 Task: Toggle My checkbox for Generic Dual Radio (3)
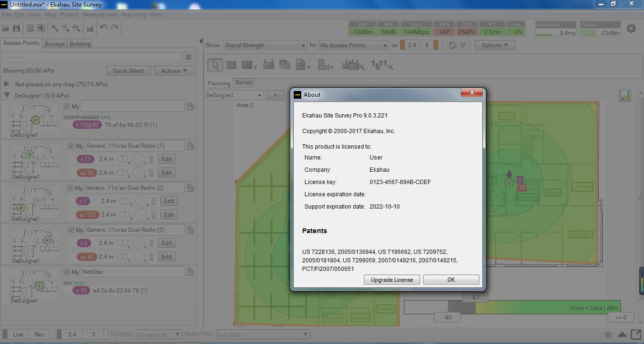[71, 230]
